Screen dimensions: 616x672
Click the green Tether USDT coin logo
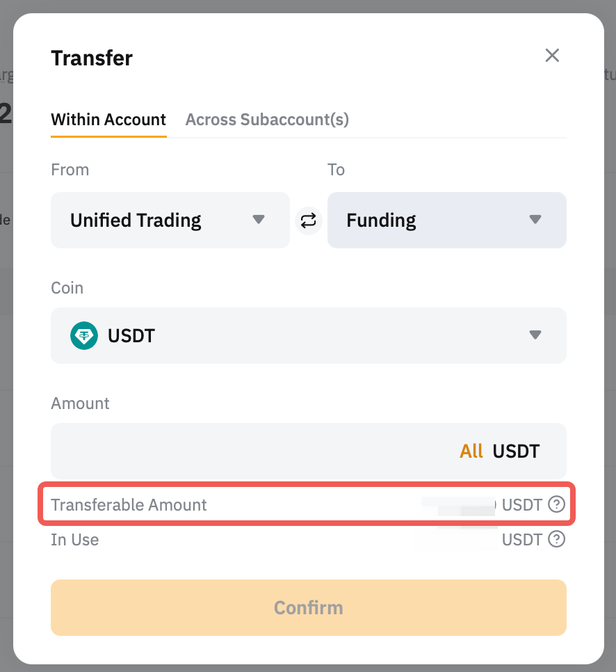coord(84,336)
